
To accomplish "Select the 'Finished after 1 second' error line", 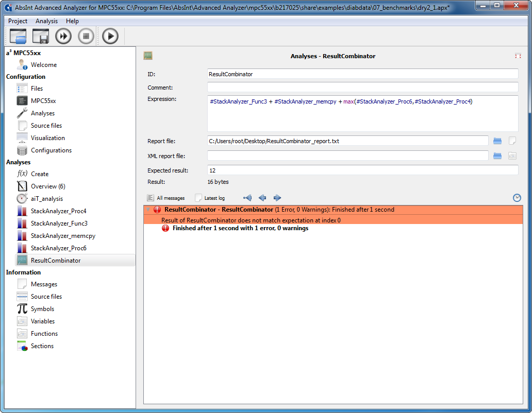I will [240, 228].
